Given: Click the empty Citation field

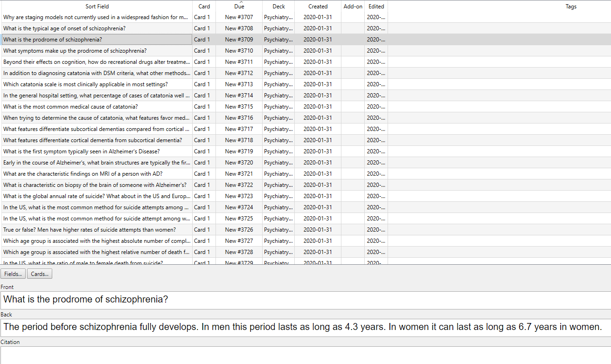Looking at the screenshot, I should click(x=305, y=355).
